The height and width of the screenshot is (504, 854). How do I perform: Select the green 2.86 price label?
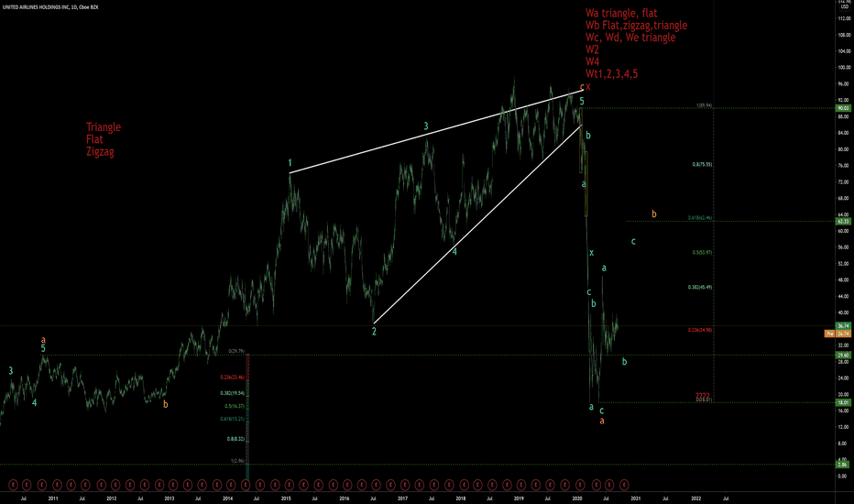(x=843, y=465)
